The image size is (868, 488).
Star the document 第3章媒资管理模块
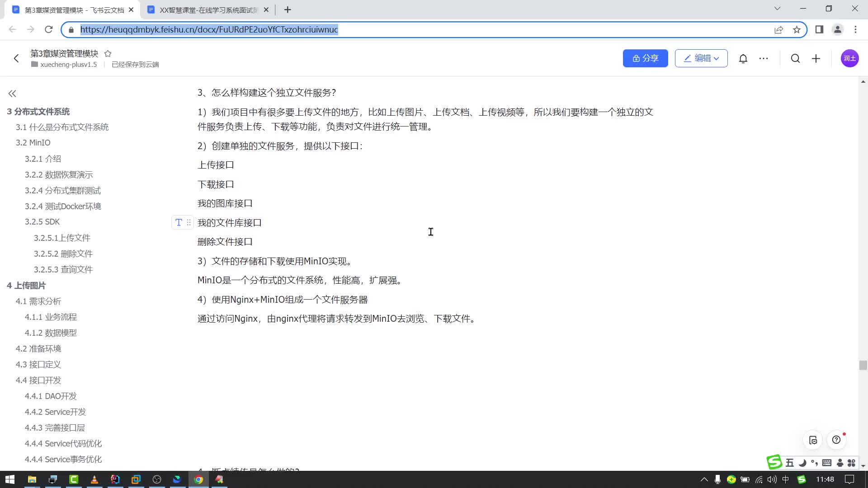click(108, 53)
